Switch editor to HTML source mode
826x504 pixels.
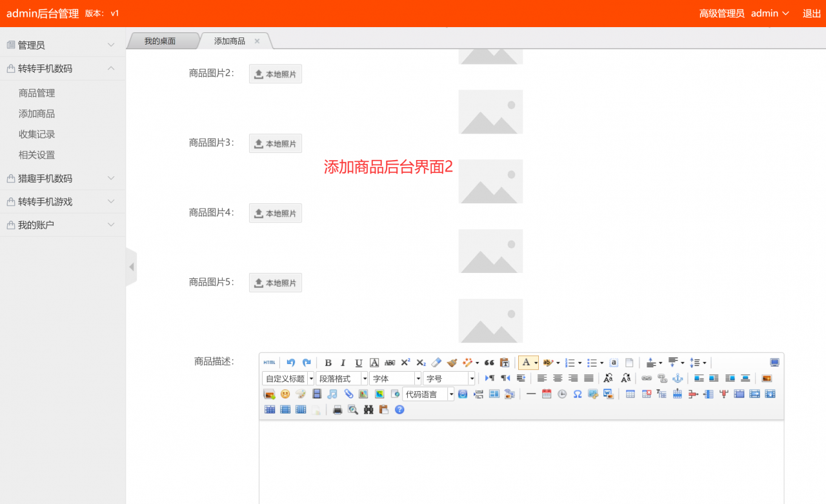(x=269, y=363)
